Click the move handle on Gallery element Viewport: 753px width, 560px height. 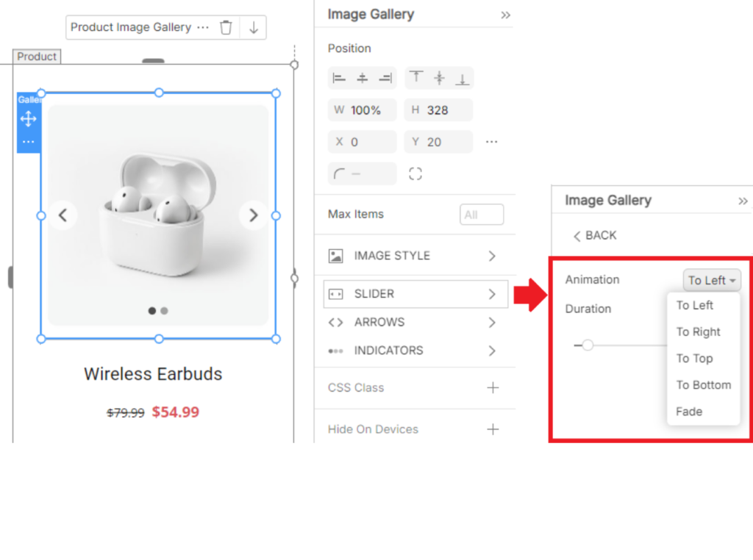point(28,118)
